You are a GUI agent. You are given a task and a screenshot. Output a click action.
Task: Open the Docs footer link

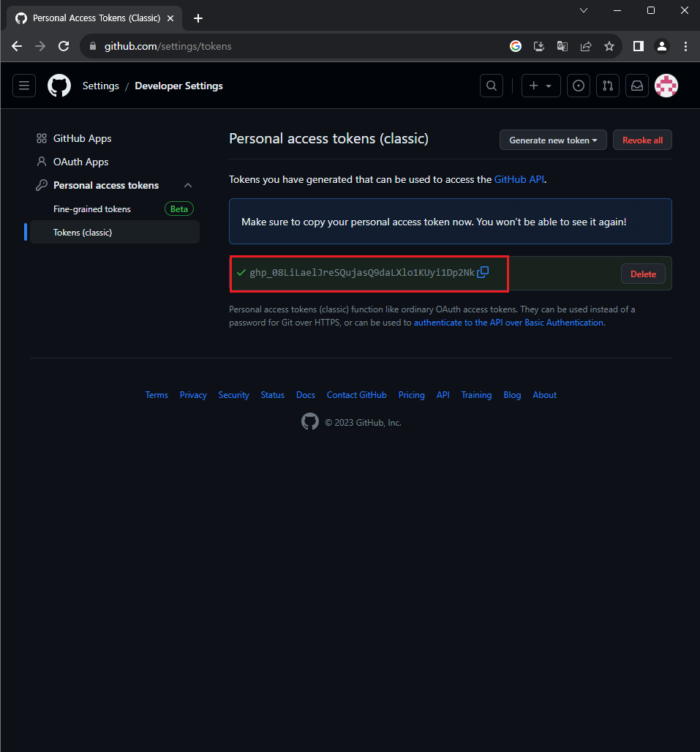pyautogui.click(x=306, y=395)
